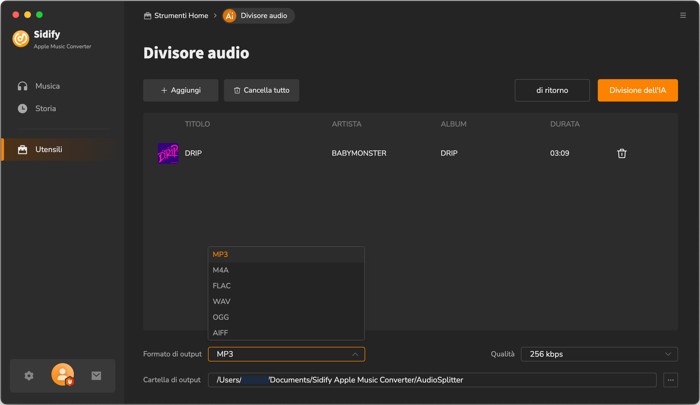The width and height of the screenshot is (700, 405).
Task: Click the BABYMONSTER artist cell
Action: [x=358, y=153]
